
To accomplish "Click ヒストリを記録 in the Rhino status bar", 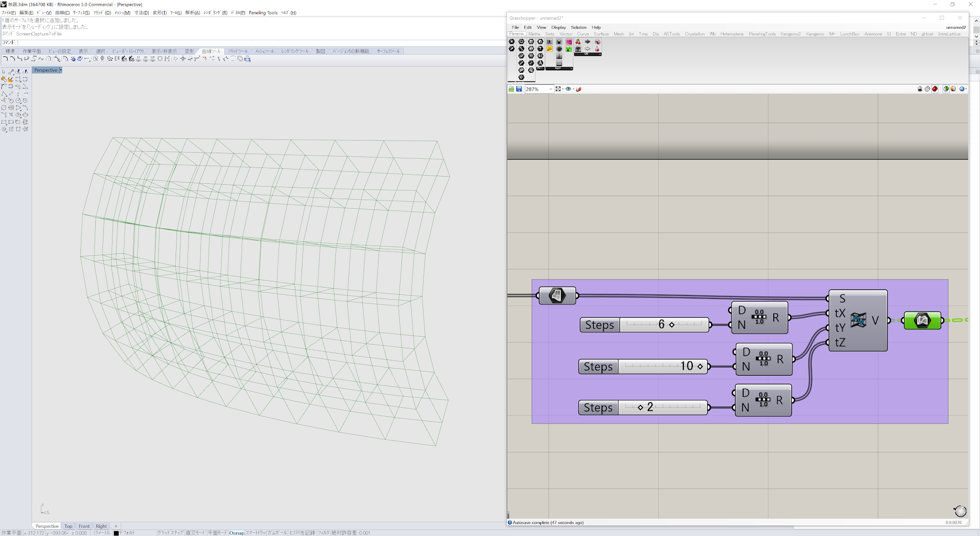I will tap(302, 533).
